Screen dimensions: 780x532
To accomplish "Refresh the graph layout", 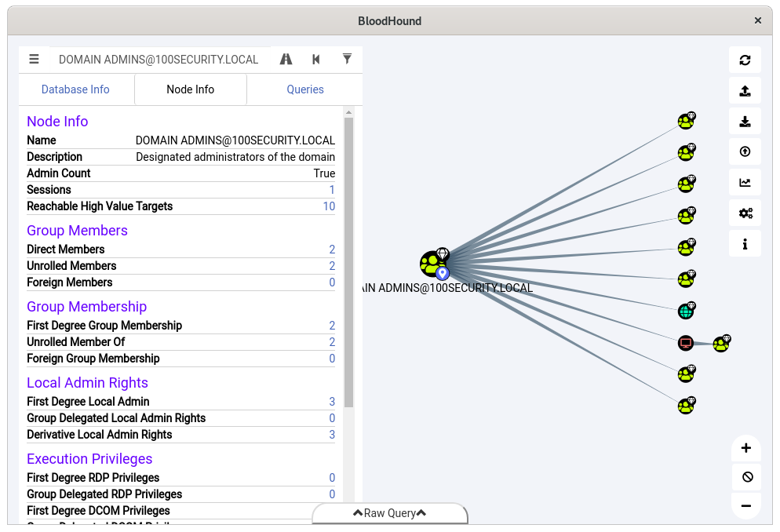I will 745,60.
